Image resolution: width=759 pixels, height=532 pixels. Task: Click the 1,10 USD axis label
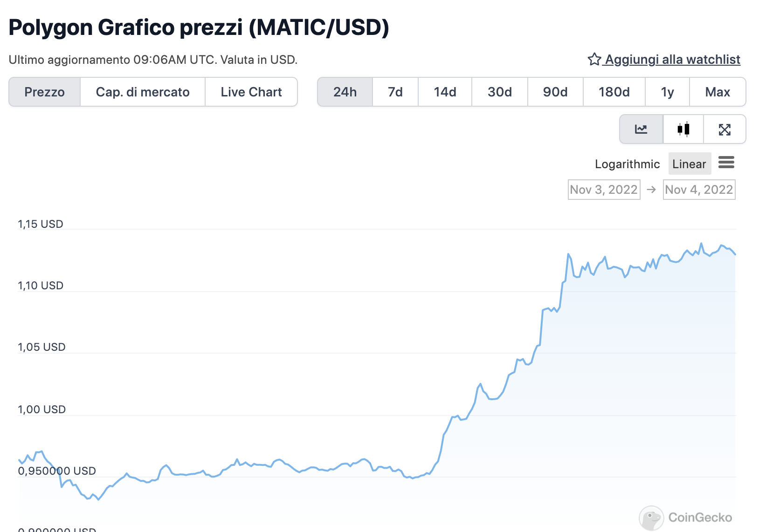[41, 286]
